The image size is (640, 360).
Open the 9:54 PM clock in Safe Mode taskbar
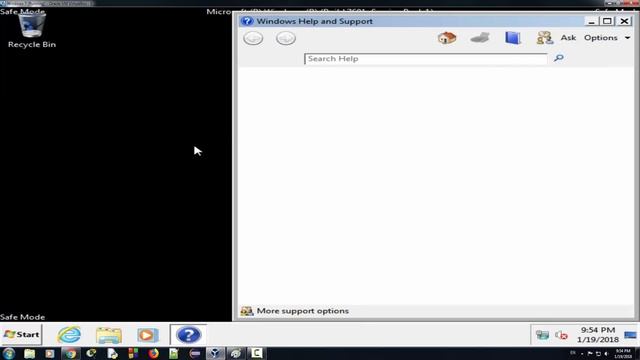point(598,335)
